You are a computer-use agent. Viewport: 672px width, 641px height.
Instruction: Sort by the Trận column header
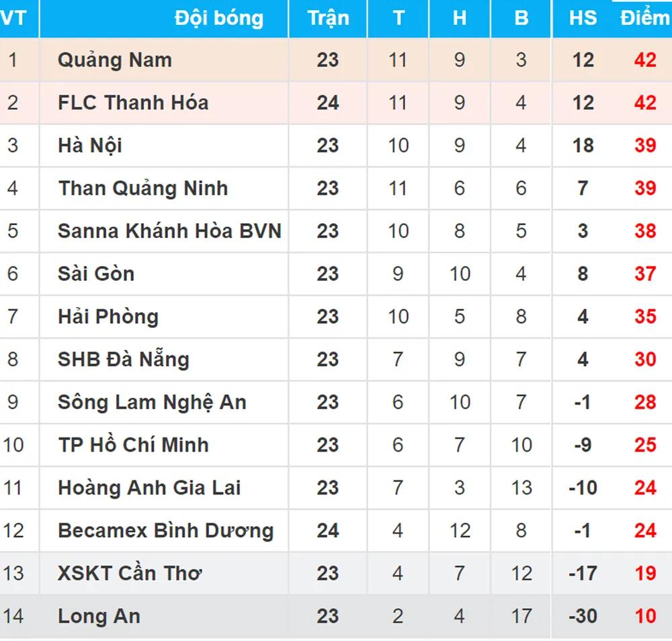point(328,18)
